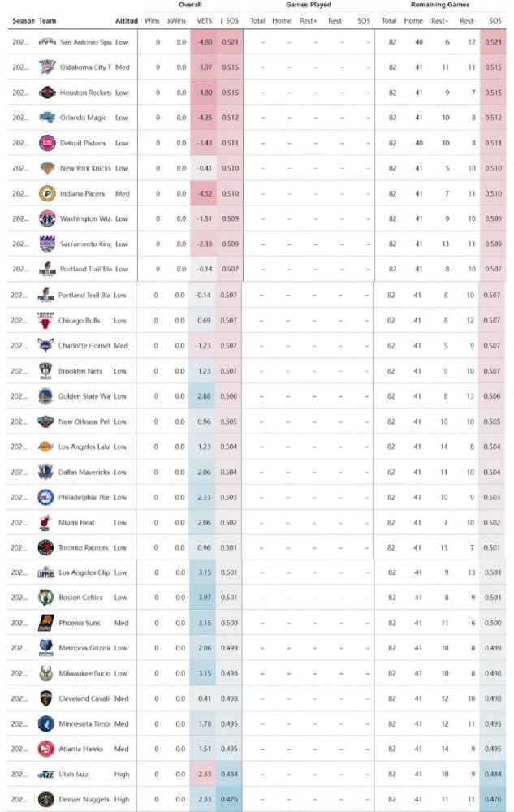Click the Altitude column header
Image resolution: width=514 pixels, height=812 pixels.
[x=127, y=21]
